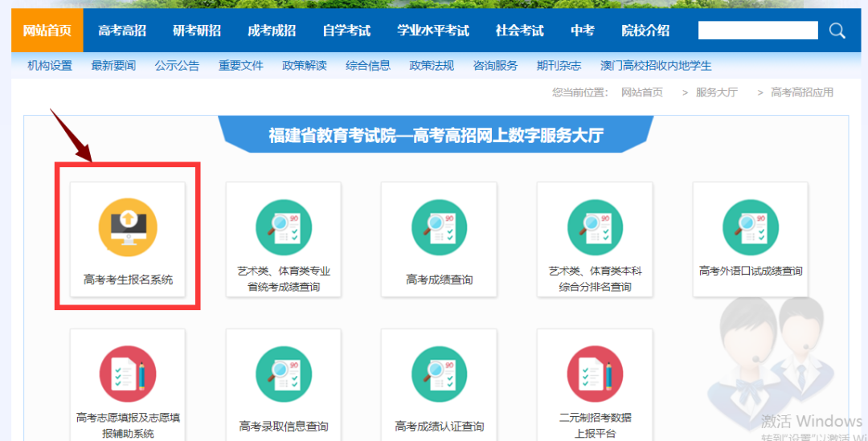The width and height of the screenshot is (868, 441).
Task: Open the 最新要闻 sub-menu link
Action: (x=113, y=66)
